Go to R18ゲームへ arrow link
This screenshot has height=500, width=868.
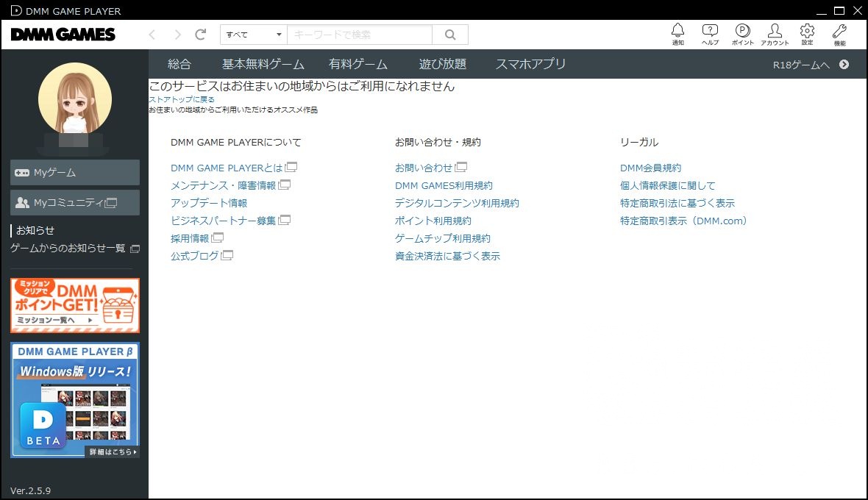click(x=811, y=65)
